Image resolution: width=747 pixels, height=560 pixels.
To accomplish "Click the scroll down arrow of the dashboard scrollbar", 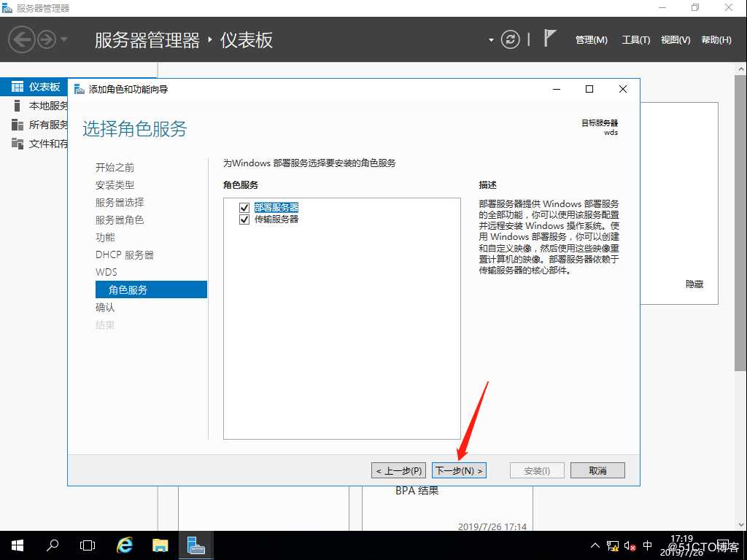I will pos(741,525).
